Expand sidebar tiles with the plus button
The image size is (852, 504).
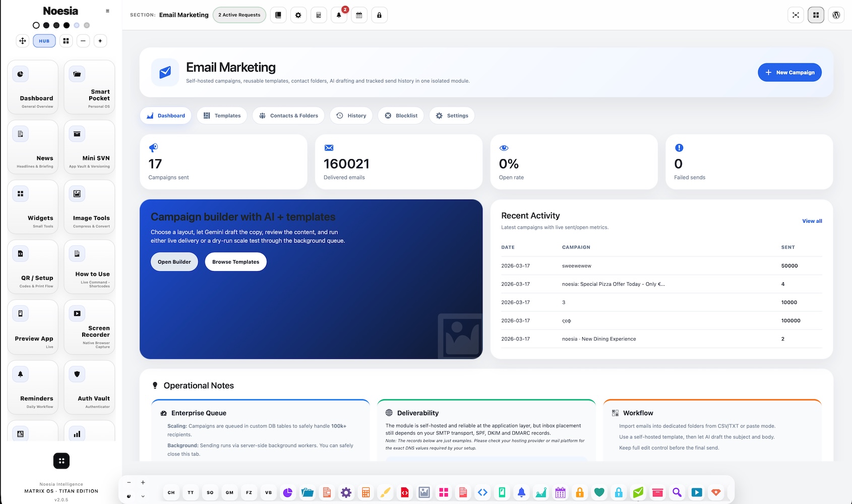tap(100, 41)
